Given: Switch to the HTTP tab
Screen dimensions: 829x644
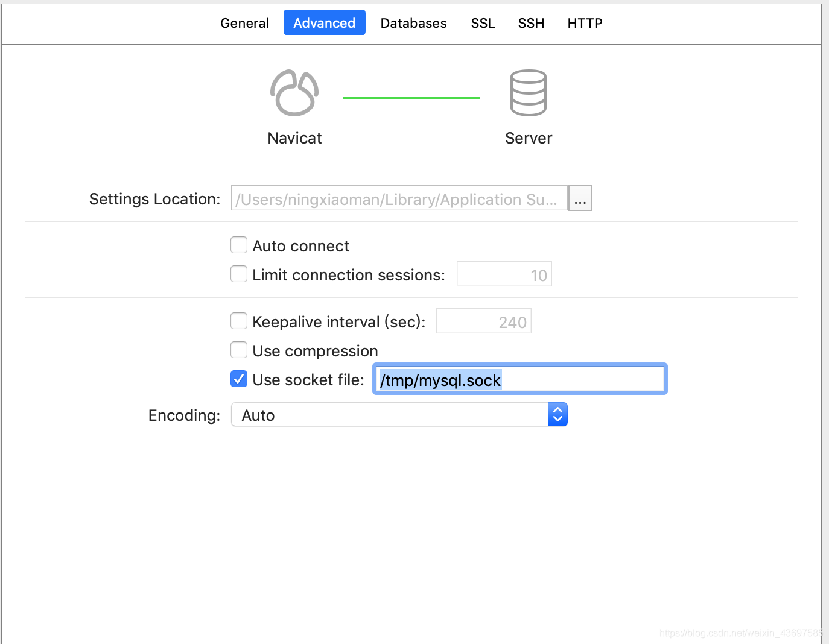Looking at the screenshot, I should pos(585,23).
